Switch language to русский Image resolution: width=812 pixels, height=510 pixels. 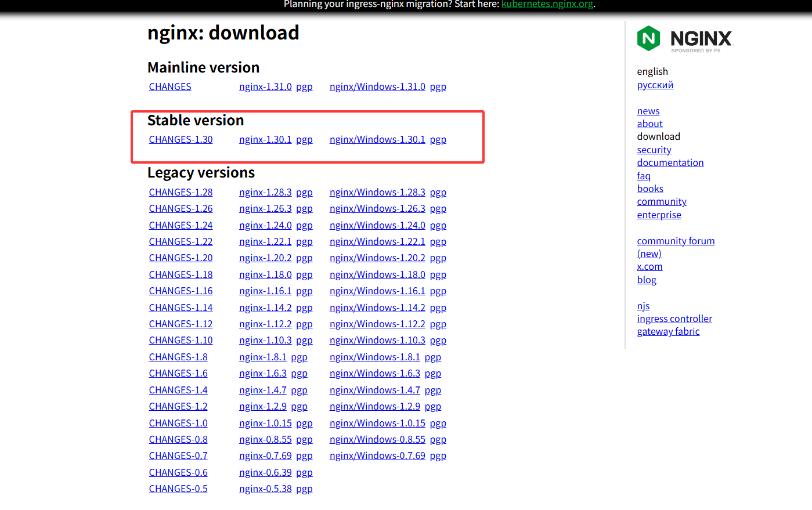[x=655, y=85]
